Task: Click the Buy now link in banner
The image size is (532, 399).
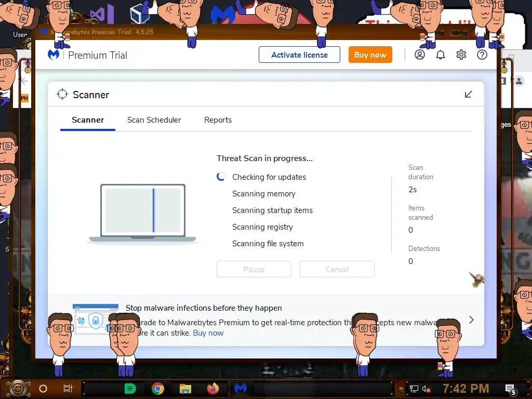Action: pos(208,333)
